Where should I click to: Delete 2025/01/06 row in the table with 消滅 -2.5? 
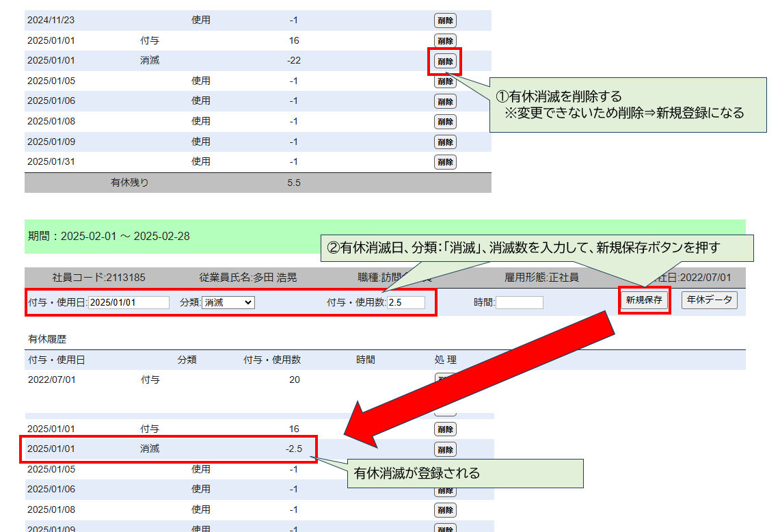(445, 490)
